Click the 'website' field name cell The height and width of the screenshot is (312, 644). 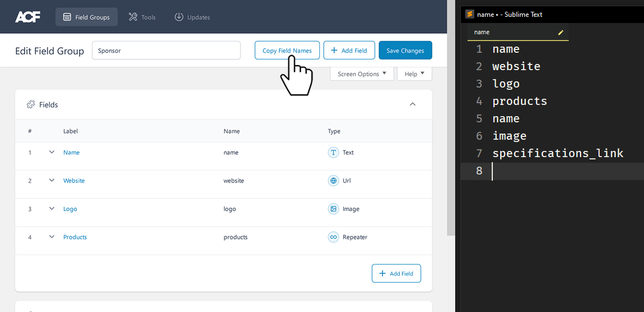[x=234, y=180]
